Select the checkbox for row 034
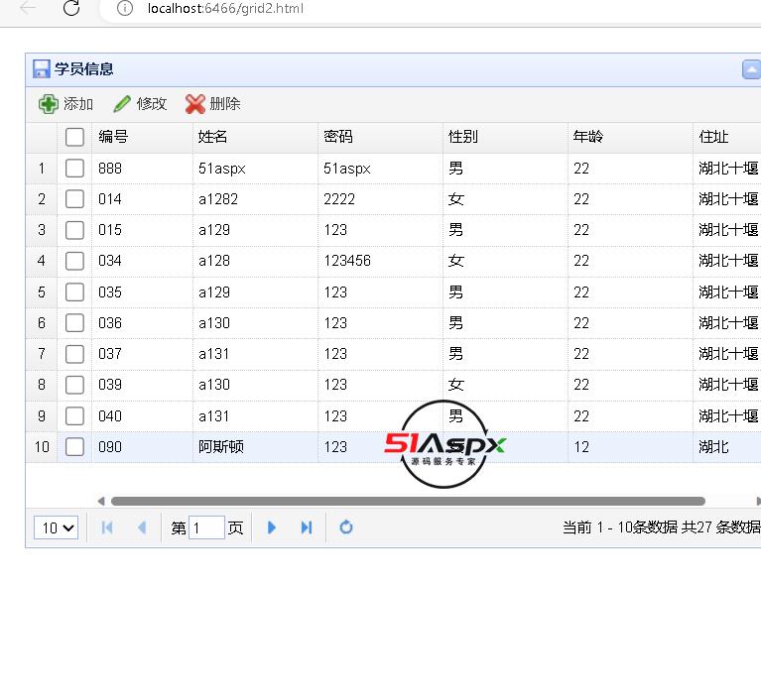The height and width of the screenshot is (700, 761). pos(74,261)
